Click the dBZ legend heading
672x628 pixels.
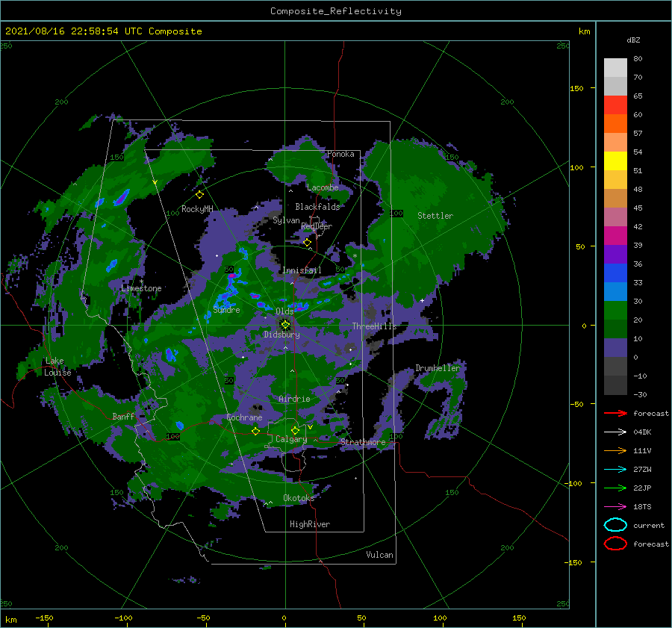point(633,40)
